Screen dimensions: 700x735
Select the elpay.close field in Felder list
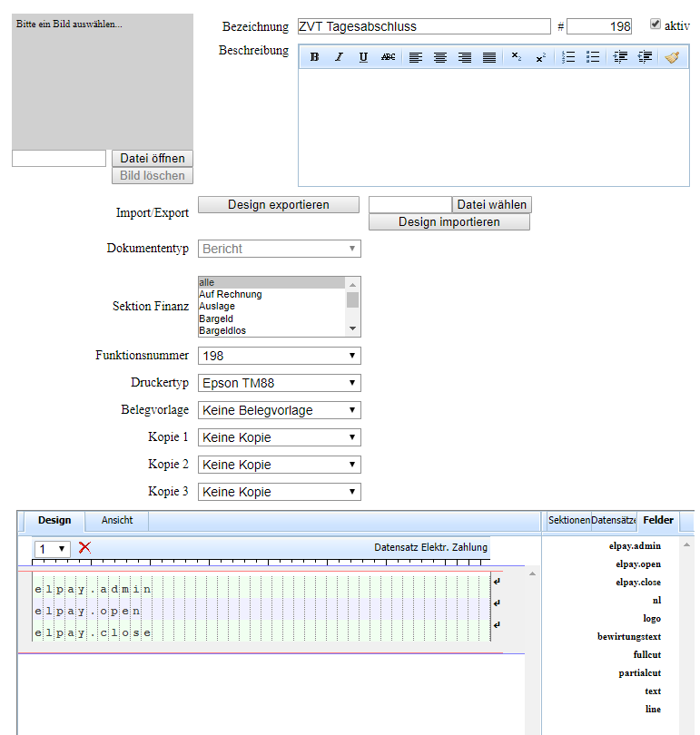[x=638, y=583]
